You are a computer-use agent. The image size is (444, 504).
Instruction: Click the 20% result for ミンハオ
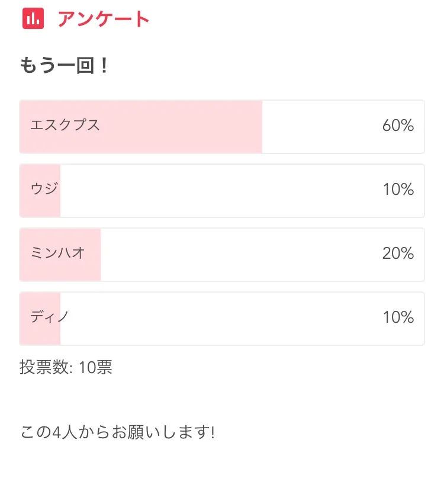click(398, 253)
